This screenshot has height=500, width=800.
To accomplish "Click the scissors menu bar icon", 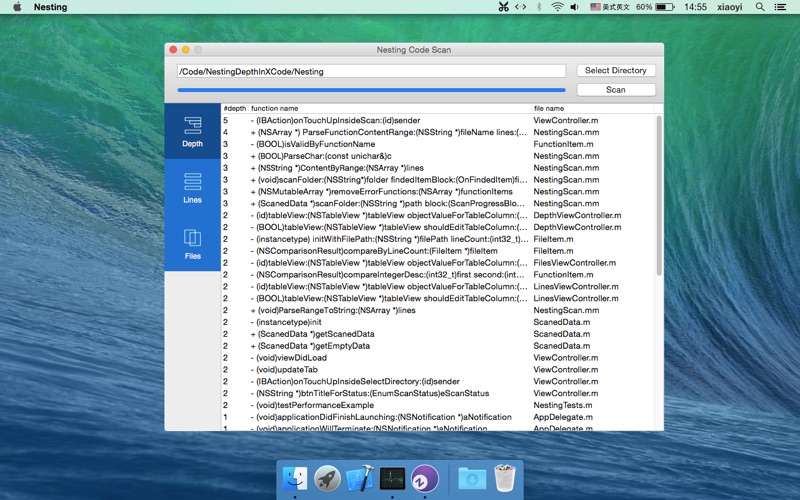I will pyautogui.click(x=504, y=7).
